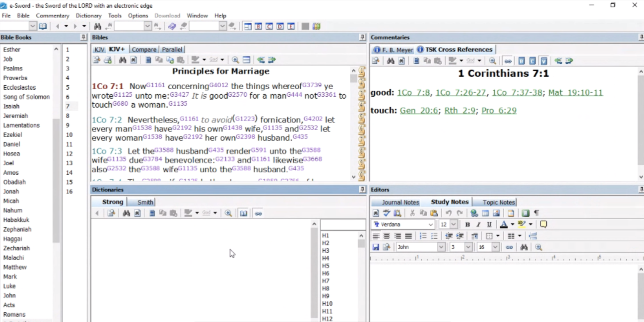The width and height of the screenshot is (644, 322).
Task: Open font color dropdown arrow
Action: tap(512, 224)
